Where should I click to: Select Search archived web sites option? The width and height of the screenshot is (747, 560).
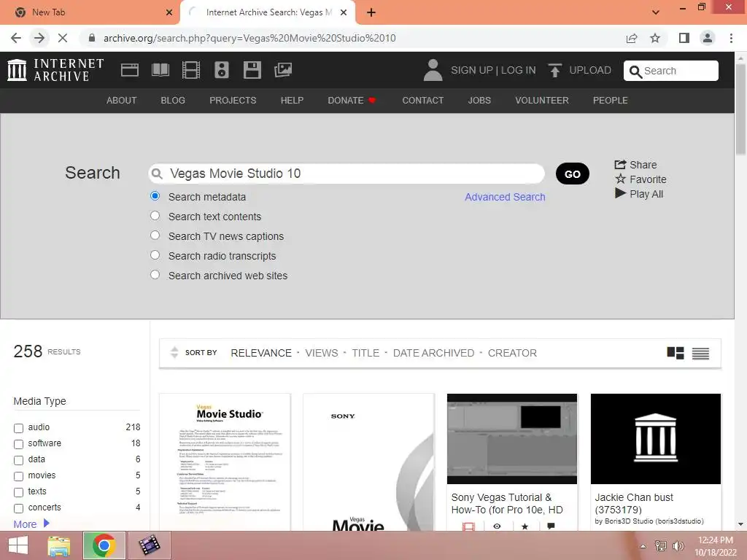(x=155, y=275)
